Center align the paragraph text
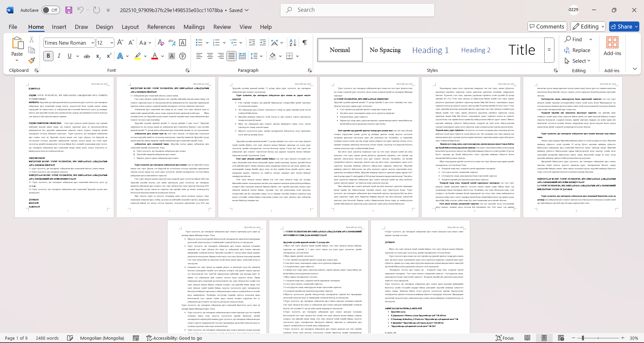 pyautogui.click(x=210, y=56)
